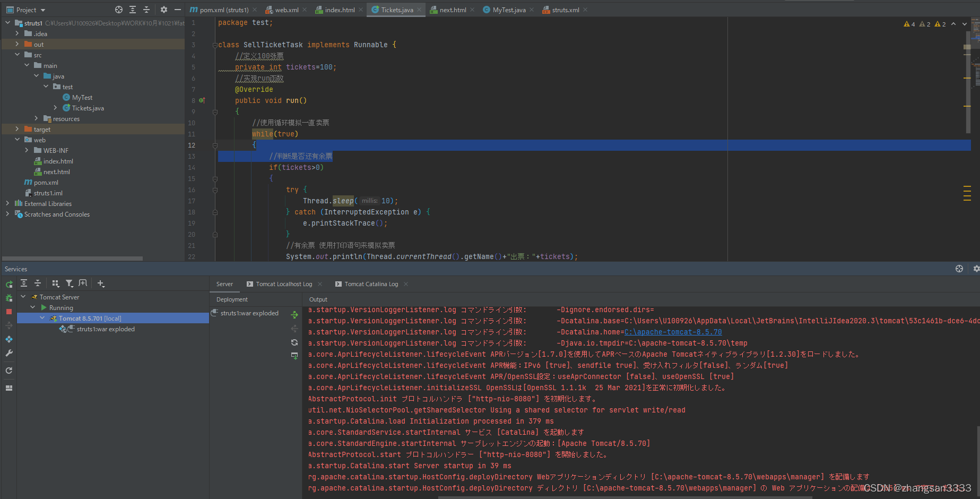The height and width of the screenshot is (499, 980).
Task: Expand the WEB-INF folder
Action: [27, 150]
